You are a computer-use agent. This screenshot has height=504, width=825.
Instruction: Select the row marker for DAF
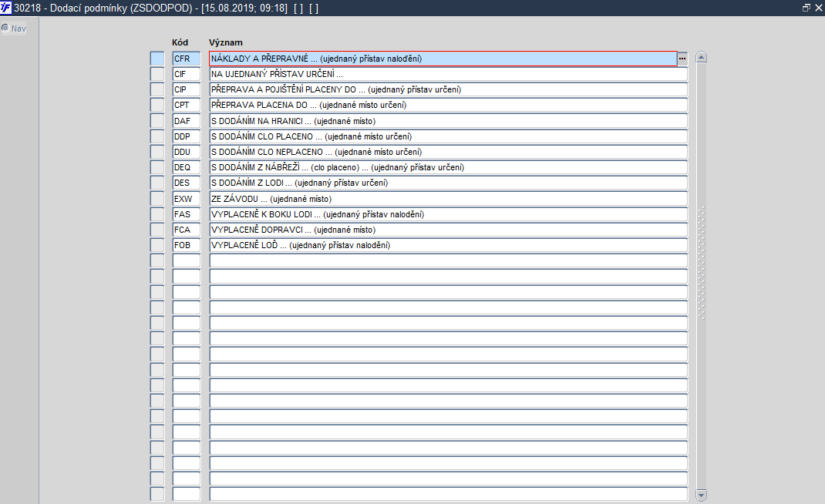coord(157,120)
